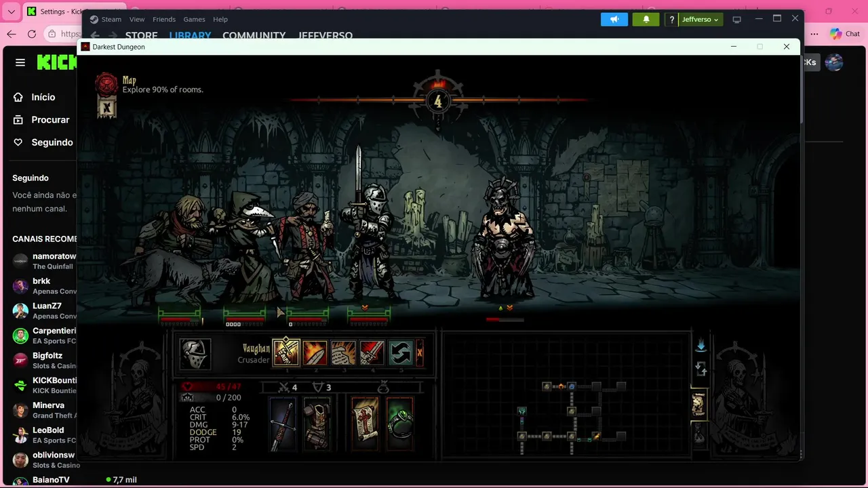Click the quest banner icon under the red seal

[x=106, y=106]
